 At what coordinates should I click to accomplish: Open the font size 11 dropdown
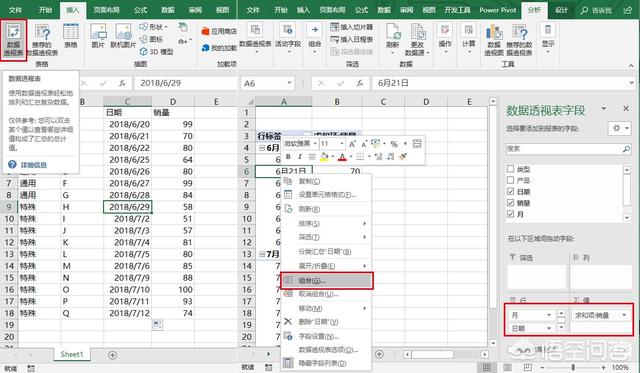342,144
